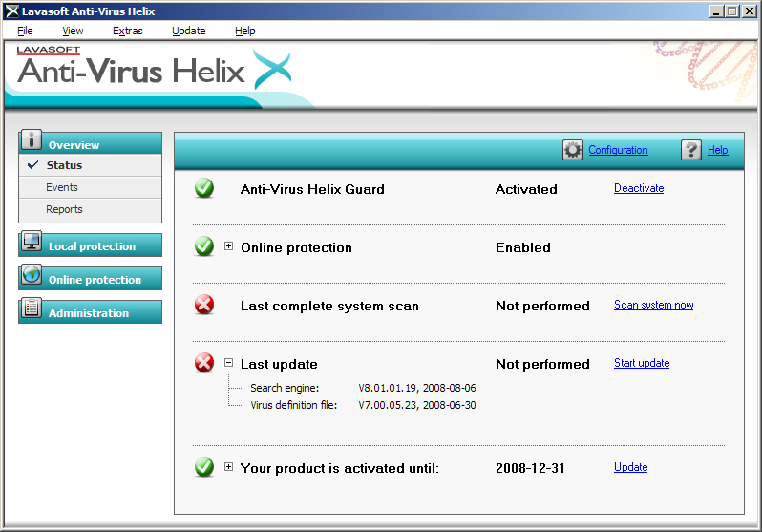Click the Start update link
The width and height of the screenshot is (762, 532).
[642, 363]
